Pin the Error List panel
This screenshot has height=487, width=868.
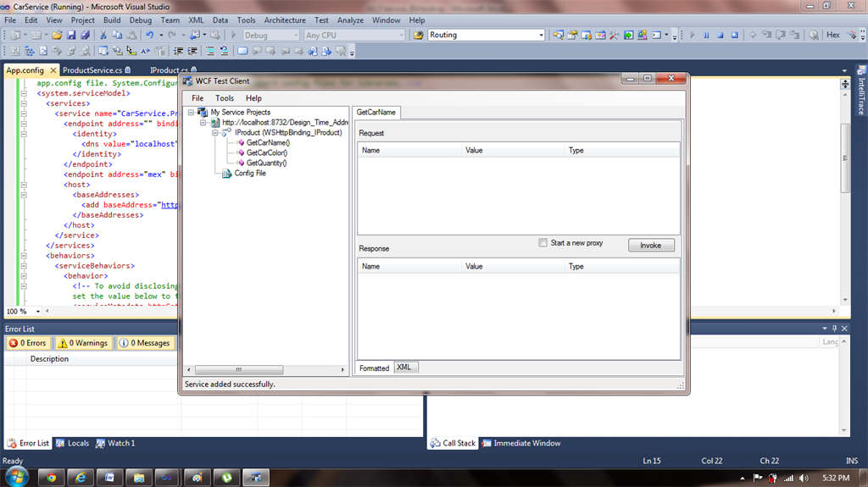(x=834, y=328)
